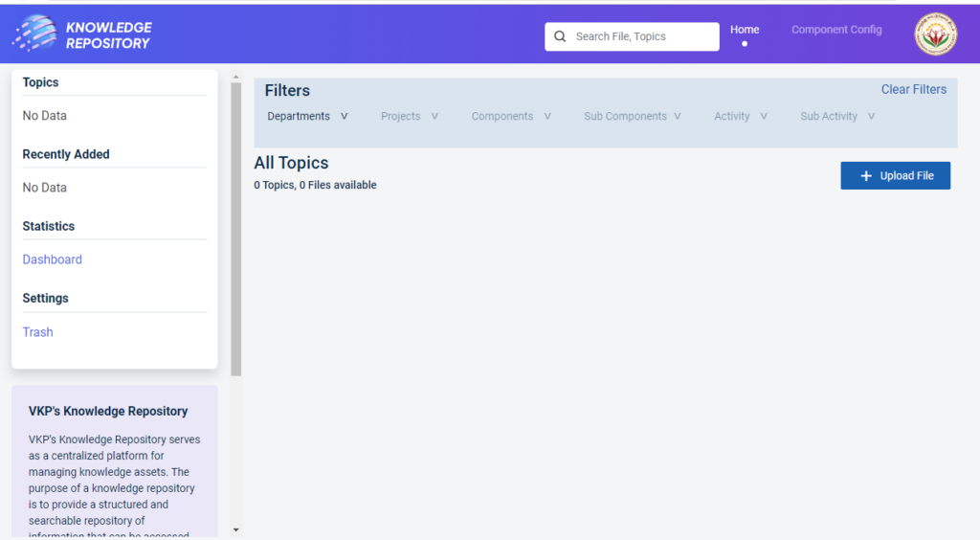Click the sidebar vertical scrollbar
Viewport: 980px width, 540px height.
click(236, 230)
